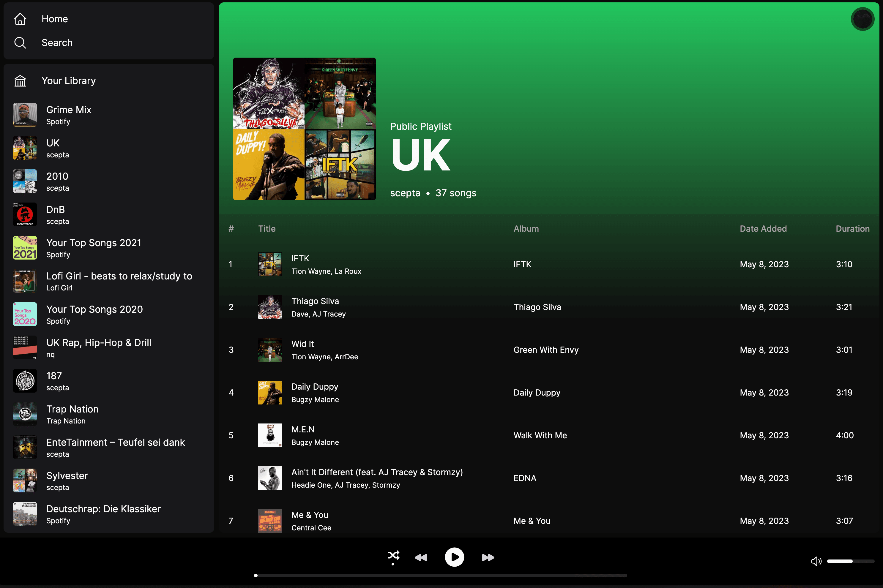Click the IFTK album thumbnail
Image resolution: width=883 pixels, height=588 pixels.
point(270,264)
